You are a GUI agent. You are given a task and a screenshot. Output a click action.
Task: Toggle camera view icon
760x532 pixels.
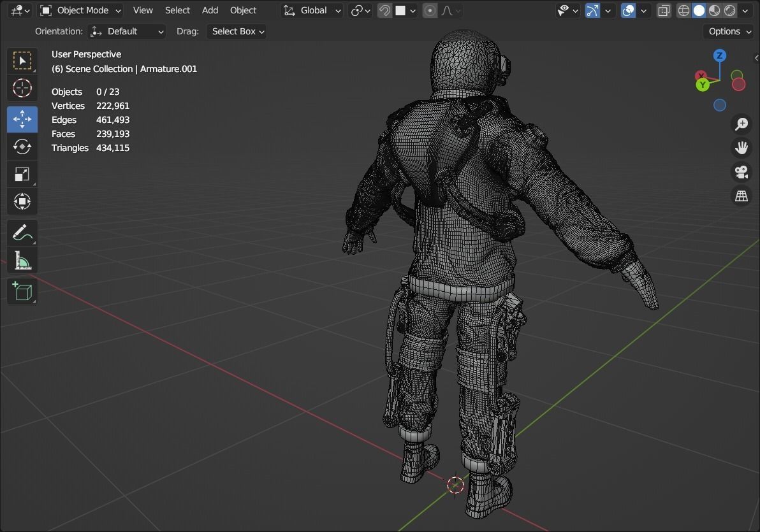(x=741, y=172)
